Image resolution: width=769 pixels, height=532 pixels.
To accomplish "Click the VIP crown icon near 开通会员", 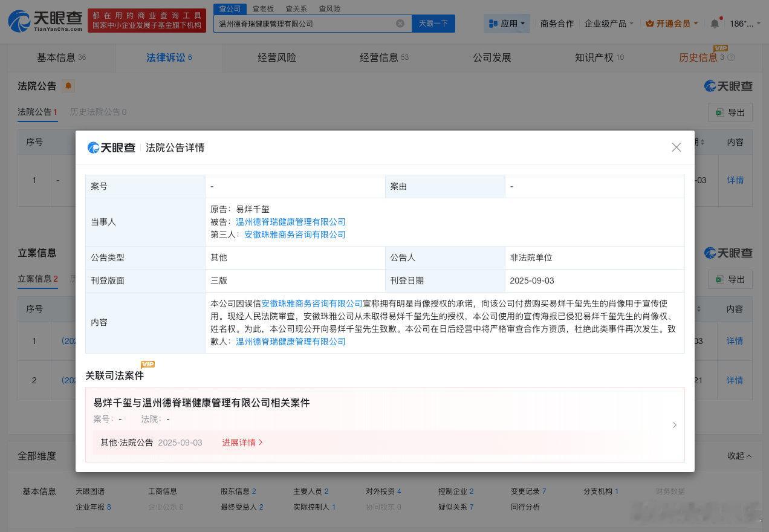I will 650,24.
